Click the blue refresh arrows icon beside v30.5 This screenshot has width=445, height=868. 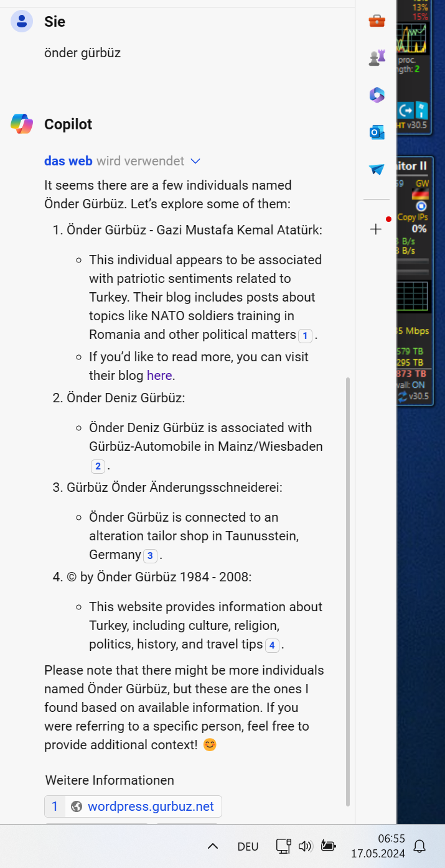(402, 395)
